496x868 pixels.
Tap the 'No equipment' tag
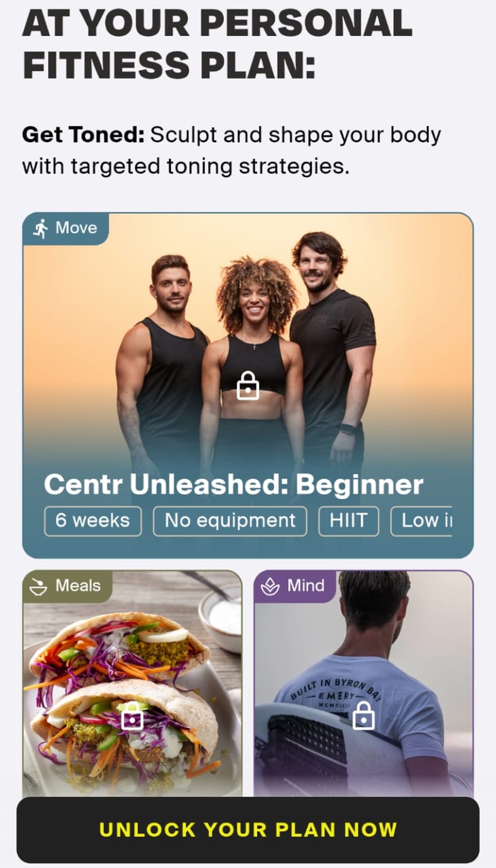click(230, 521)
